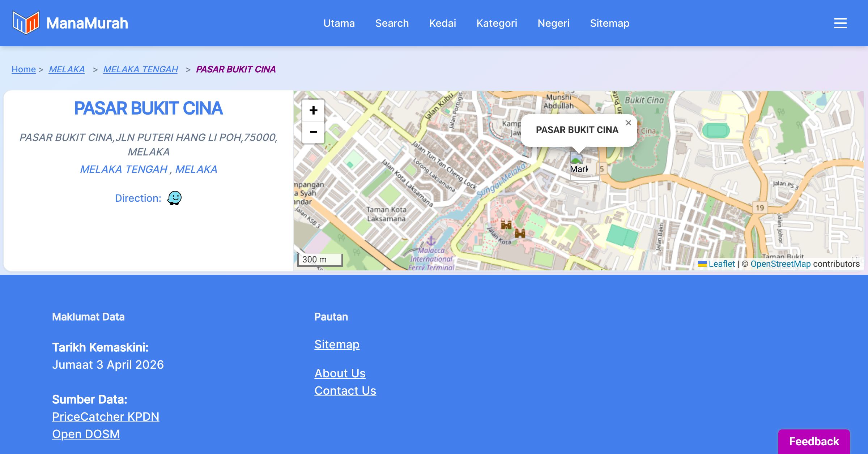The width and height of the screenshot is (868, 454).
Task: Go to the Search page
Action: coord(392,23)
